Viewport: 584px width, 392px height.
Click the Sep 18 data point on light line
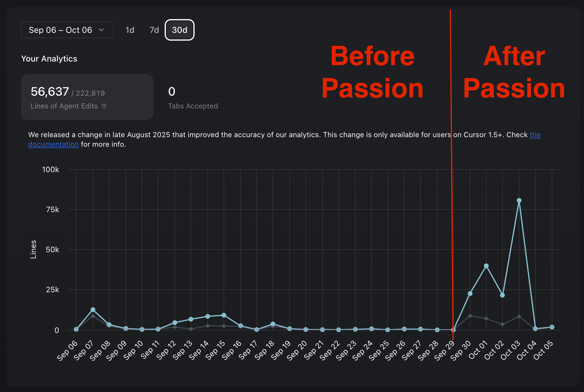pyautogui.click(x=273, y=324)
